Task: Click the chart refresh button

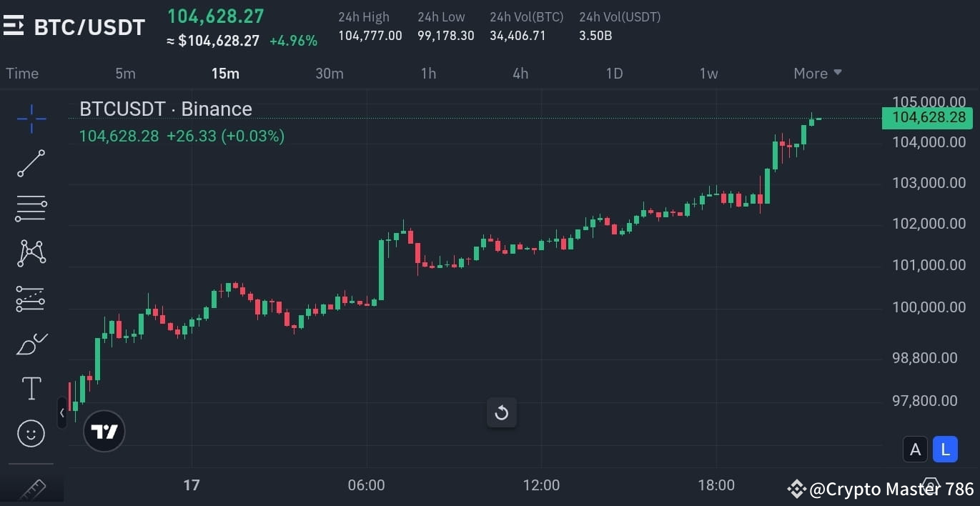Action: pos(501,413)
